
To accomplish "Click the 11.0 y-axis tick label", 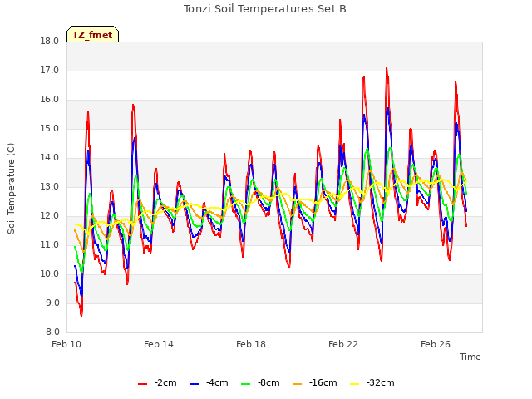I will click(50, 245).
